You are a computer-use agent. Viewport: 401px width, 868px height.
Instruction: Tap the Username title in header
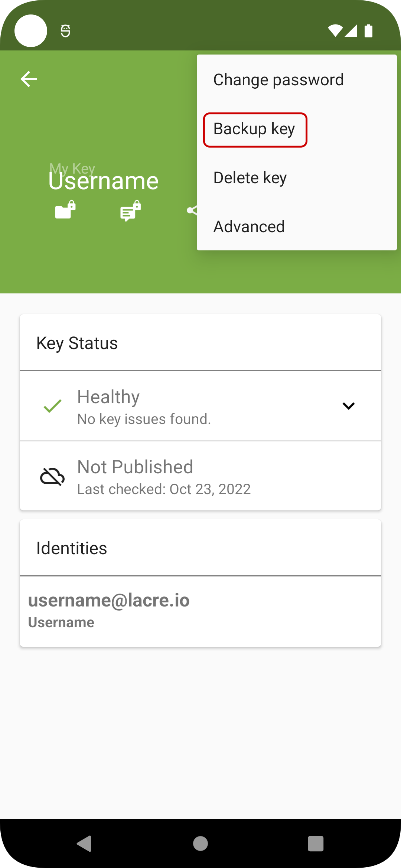(x=104, y=181)
